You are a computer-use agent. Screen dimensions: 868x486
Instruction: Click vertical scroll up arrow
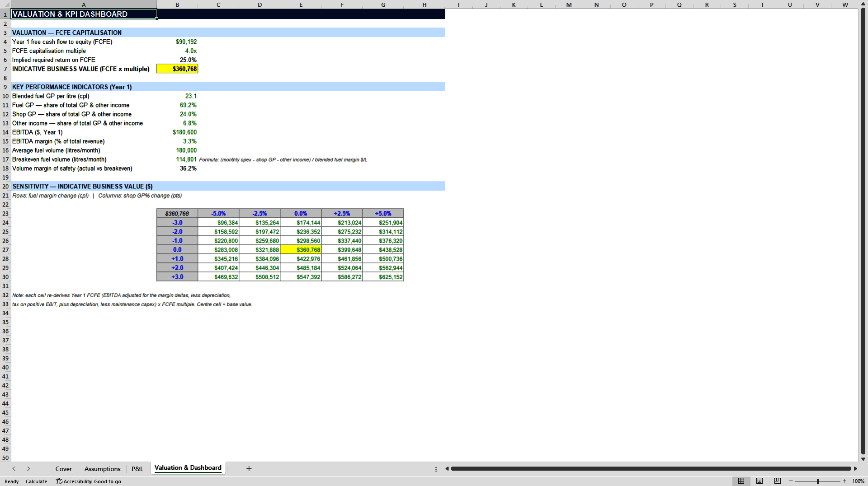863,4
